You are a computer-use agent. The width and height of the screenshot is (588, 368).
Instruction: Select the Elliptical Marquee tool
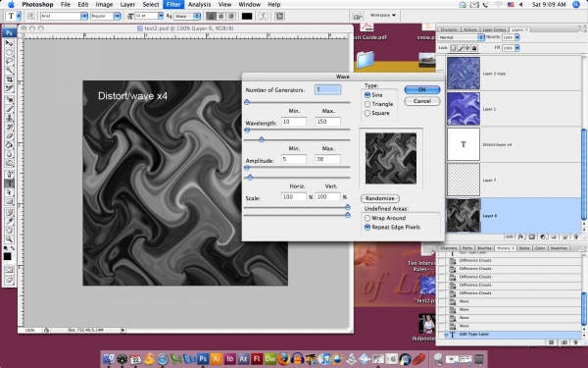click(x=9, y=53)
